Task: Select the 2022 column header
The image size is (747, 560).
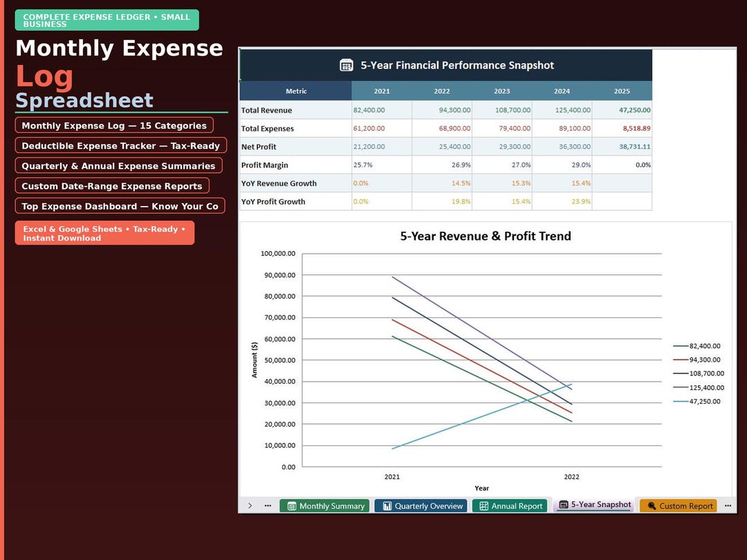Action: tap(441, 91)
